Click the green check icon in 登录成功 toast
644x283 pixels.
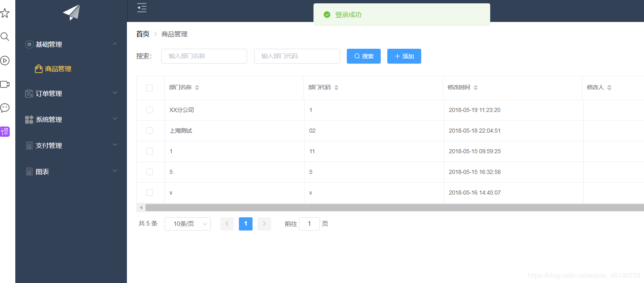[327, 14]
